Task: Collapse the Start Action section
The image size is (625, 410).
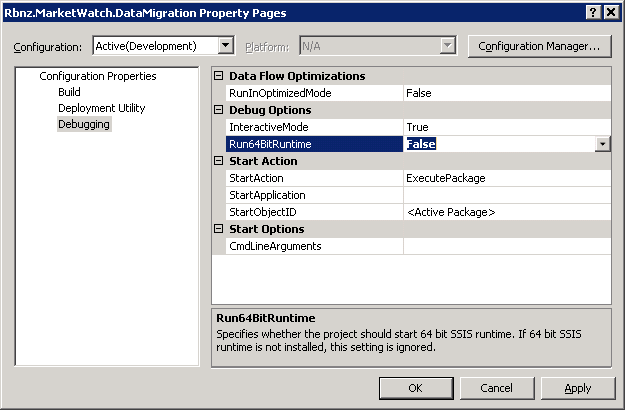Action: pos(218,161)
